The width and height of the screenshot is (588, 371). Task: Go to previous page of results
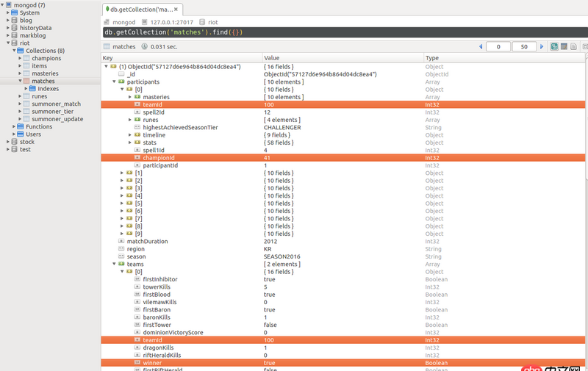coord(481,46)
